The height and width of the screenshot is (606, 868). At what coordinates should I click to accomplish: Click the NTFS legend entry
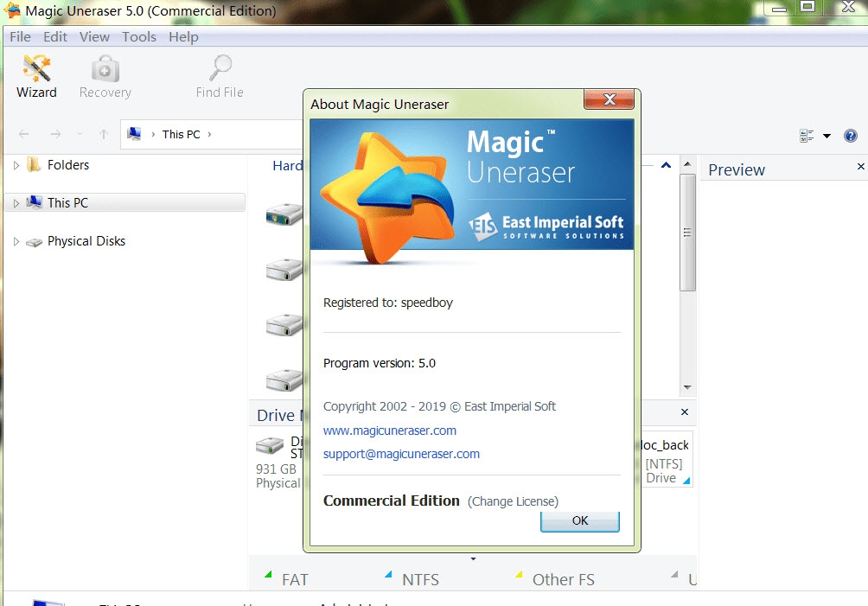tap(412, 579)
